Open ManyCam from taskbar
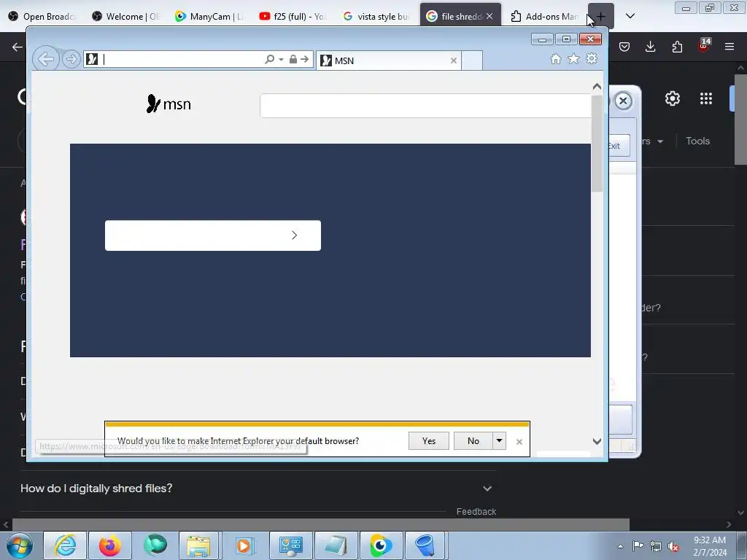The width and height of the screenshot is (747, 560). tap(381, 545)
